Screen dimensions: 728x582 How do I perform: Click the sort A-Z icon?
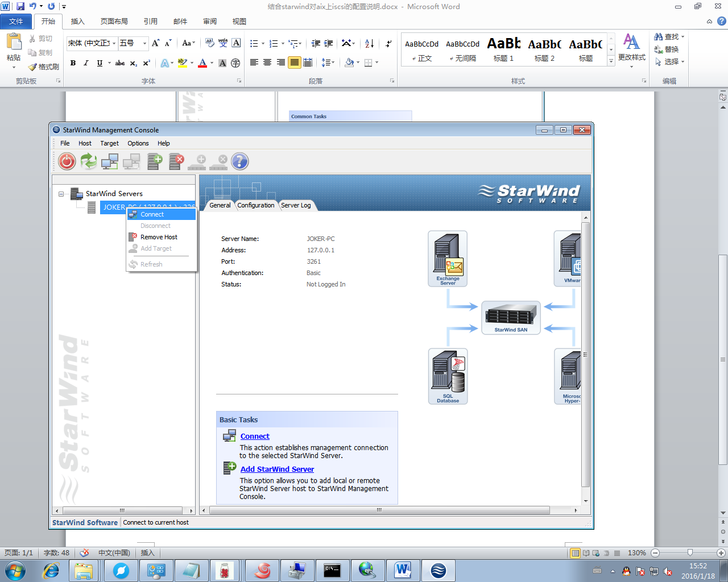[369, 43]
